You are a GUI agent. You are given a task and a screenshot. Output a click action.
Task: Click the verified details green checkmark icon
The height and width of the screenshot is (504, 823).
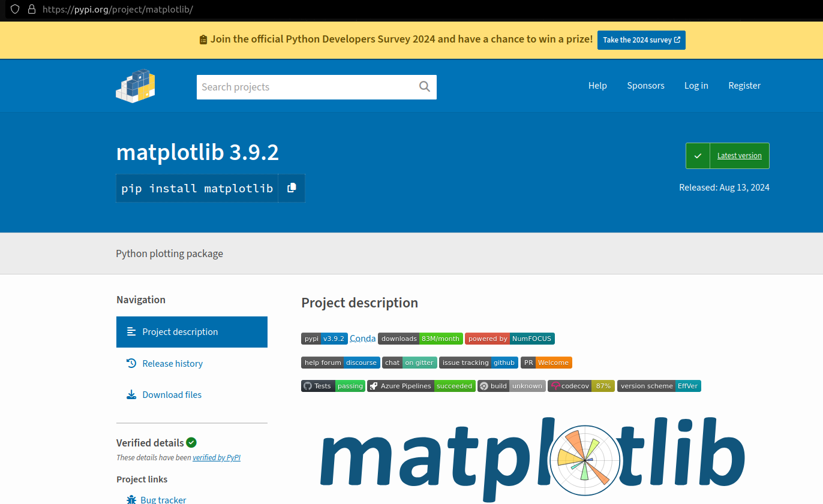click(x=191, y=442)
